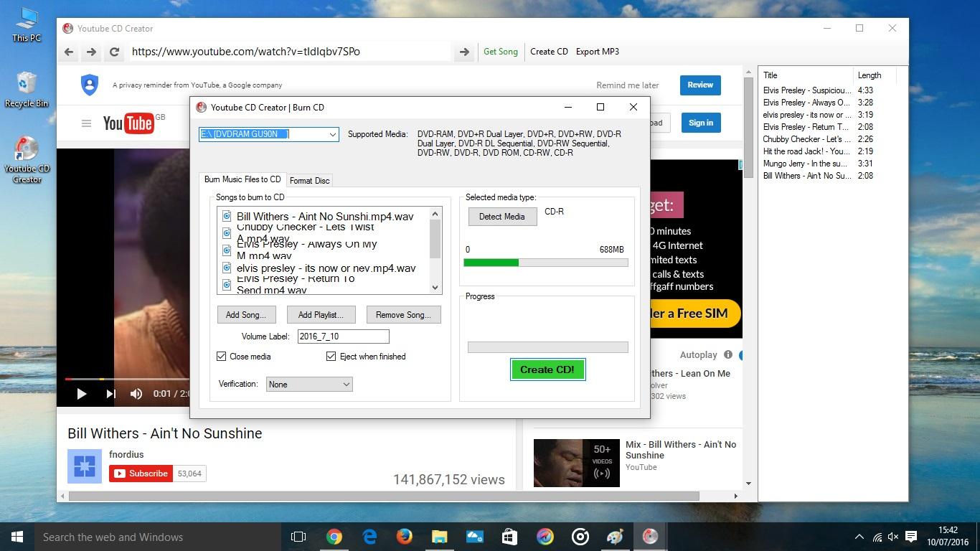Show hidden system tray icons

tap(859, 537)
